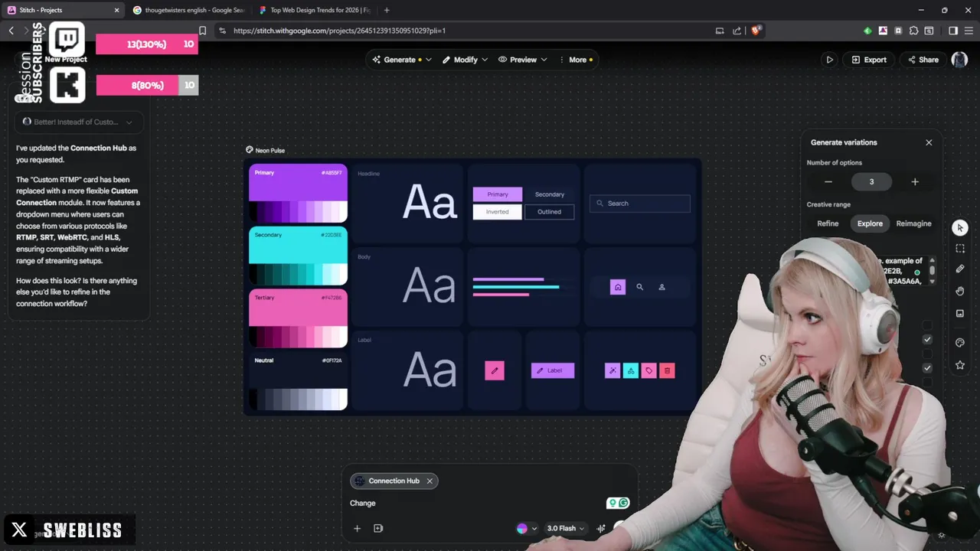Click the magenta pencil icon button in design system
This screenshot has width=980, height=551.
[x=495, y=370]
